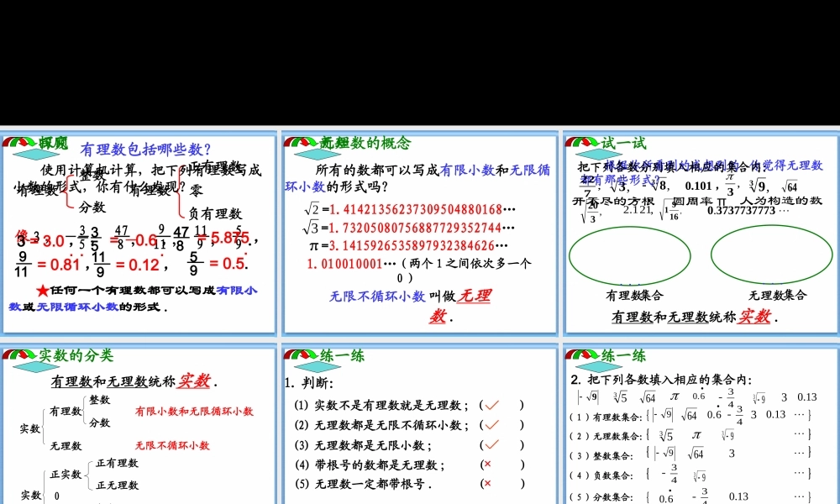Click the check mark for statement (3)
840x504 pixels.
tap(491, 445)
